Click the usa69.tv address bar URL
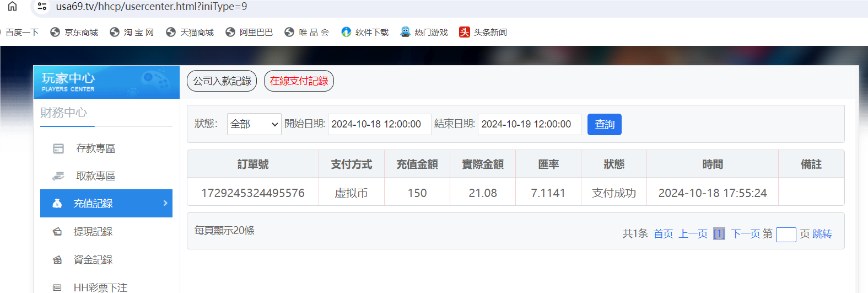The width and height of the screenshot is (868, 293). click(152, 7)
